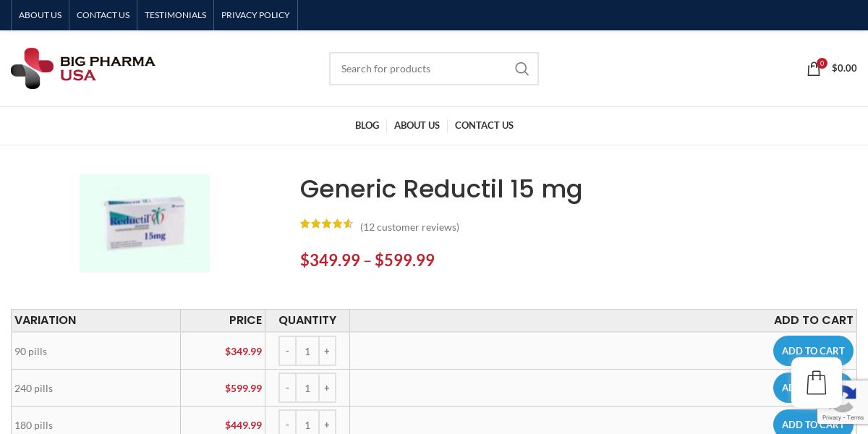
Task: Click the 90 pills quantity field
Action: coord(307,351)
